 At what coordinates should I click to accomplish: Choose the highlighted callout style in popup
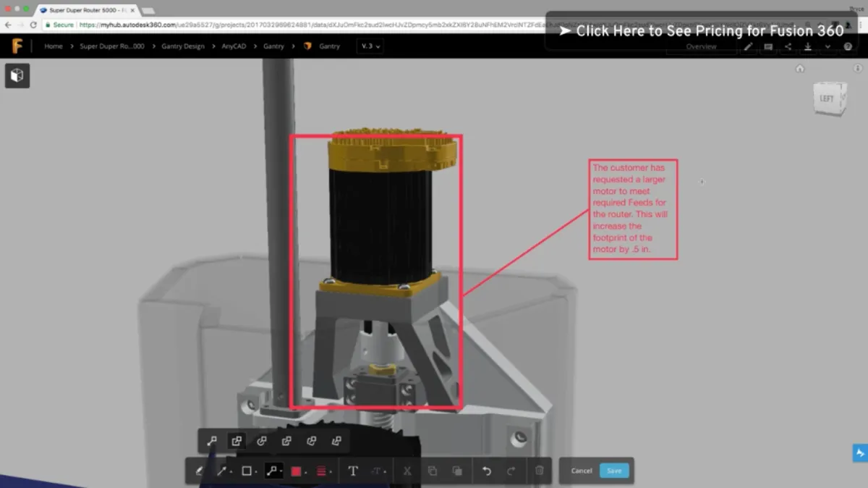coord(237,440)
